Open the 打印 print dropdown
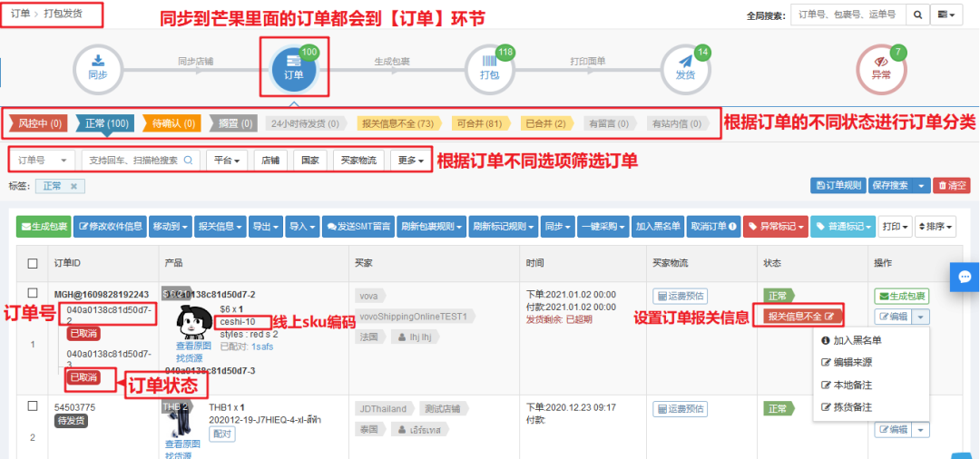 click(895, 227)
